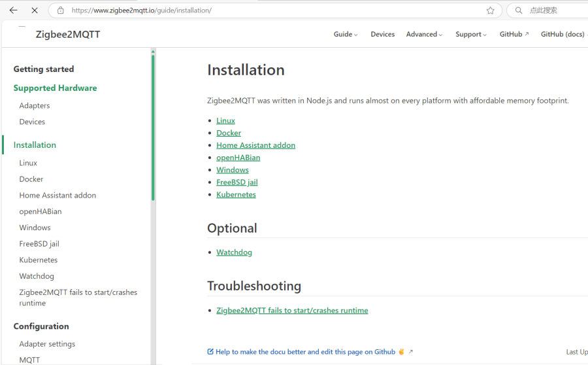Viewport: 588px width, 365px height.
Task: Follow Zigbee2MQTT fails to start/crashes runtime link
Action: (x=292, y=311)
